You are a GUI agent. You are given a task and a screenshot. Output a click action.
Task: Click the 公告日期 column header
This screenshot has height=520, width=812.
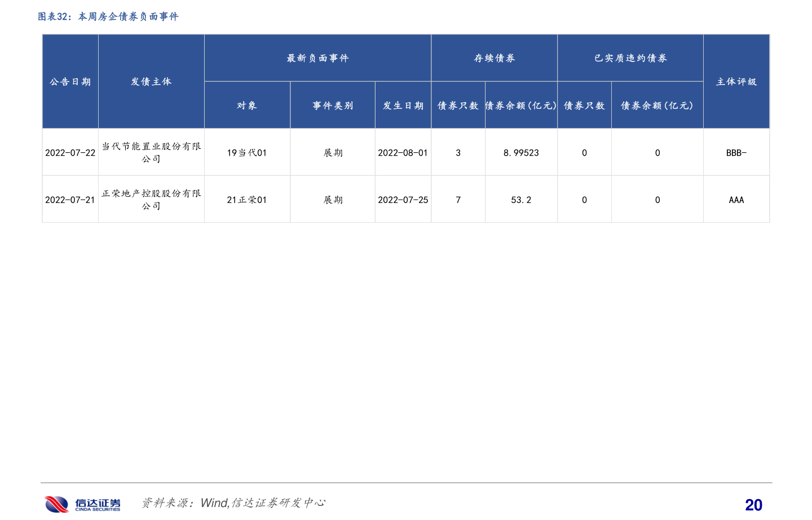click(x=70, y=81)
